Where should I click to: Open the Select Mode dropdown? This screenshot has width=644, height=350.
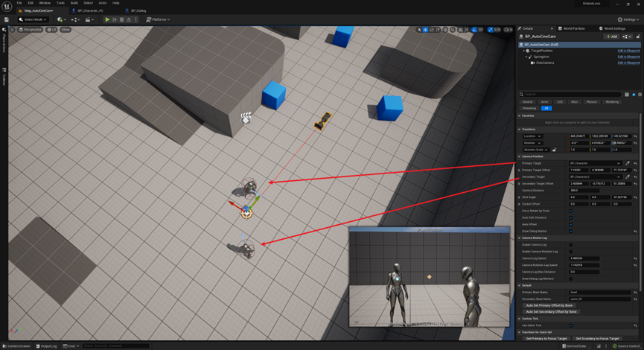coord(33,19)
